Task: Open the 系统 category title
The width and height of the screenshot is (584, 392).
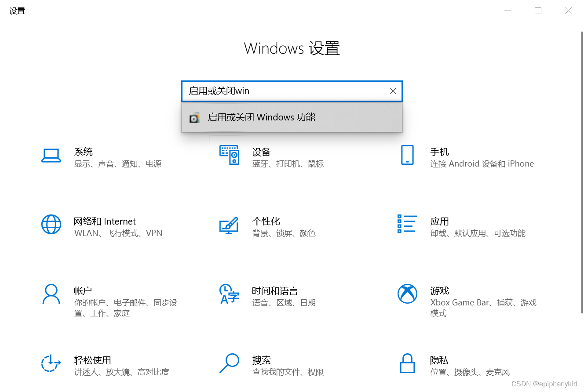Action: pyautogui.click(x=84, y=152)
